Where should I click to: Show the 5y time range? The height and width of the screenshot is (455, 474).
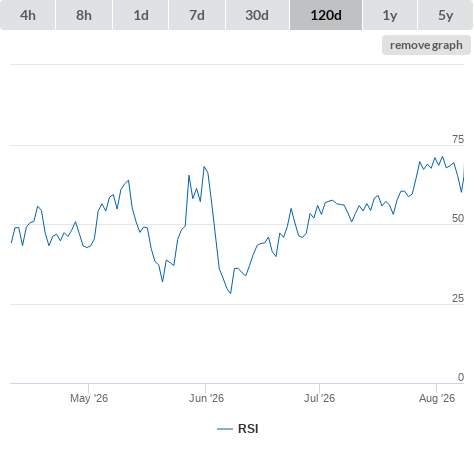pos(445,15)
